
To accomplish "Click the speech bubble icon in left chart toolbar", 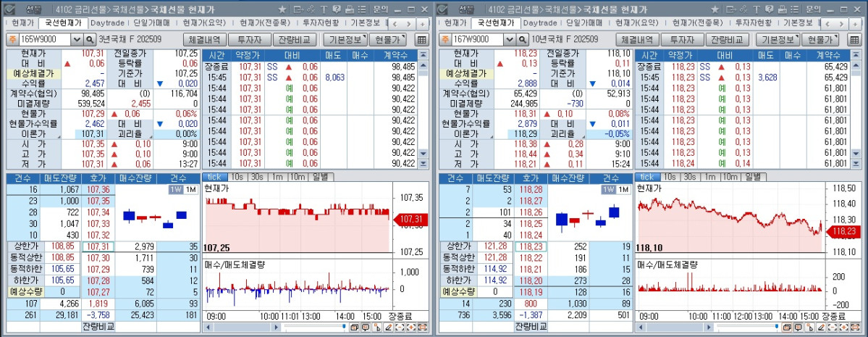I will pos(366,328).
